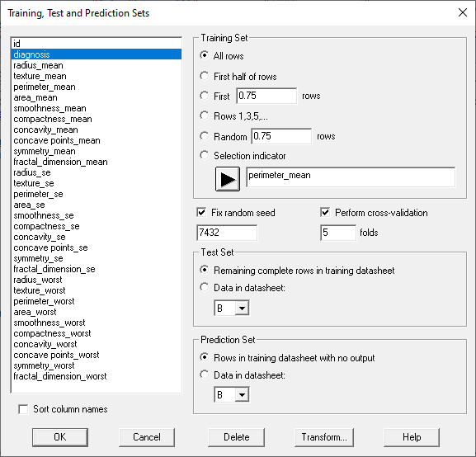Click the Delete button

tap(236, 437)
